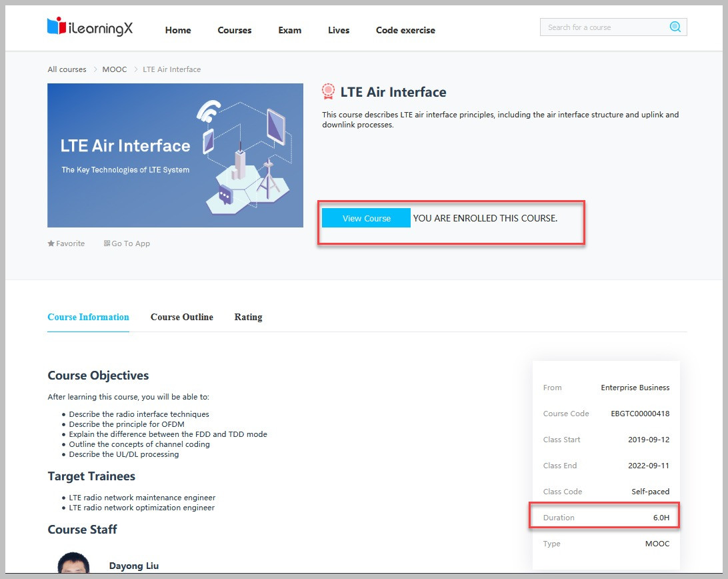The height and width of the screenshot is (579, 728).
Task: Click the Self-paced class code value
Action: point(651,492)
